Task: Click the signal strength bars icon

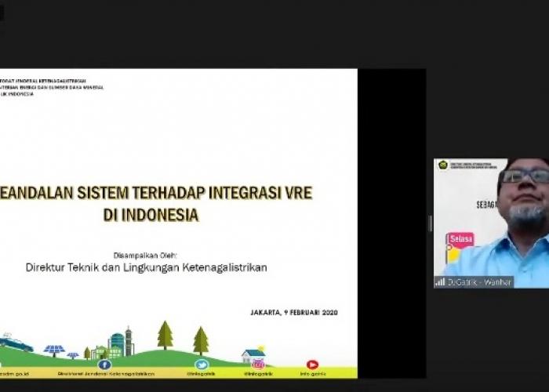Action: coord(440,281)
